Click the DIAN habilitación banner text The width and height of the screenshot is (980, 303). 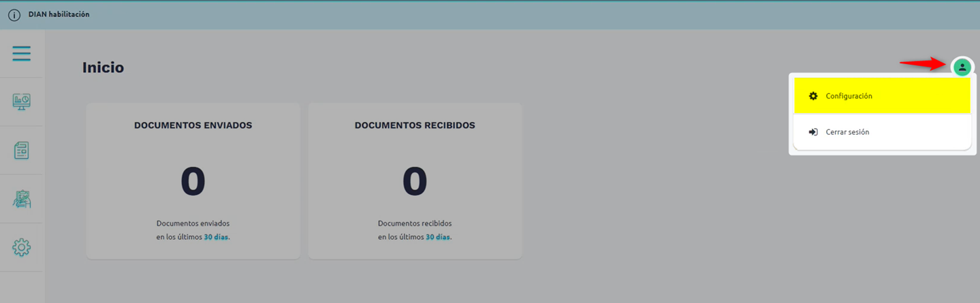click(x=59, y=14)
